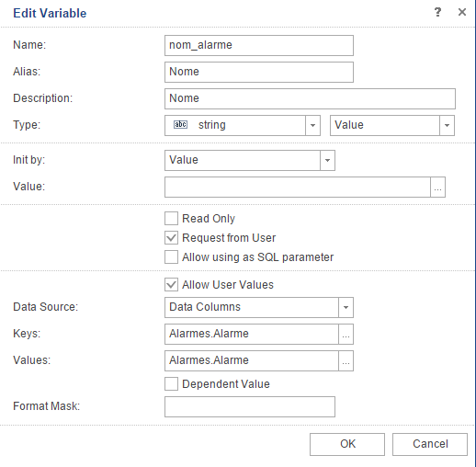The width and height of the screenshot is (476, 467).
Task: Click into the Description text field
Action: (x=310, y=99)
